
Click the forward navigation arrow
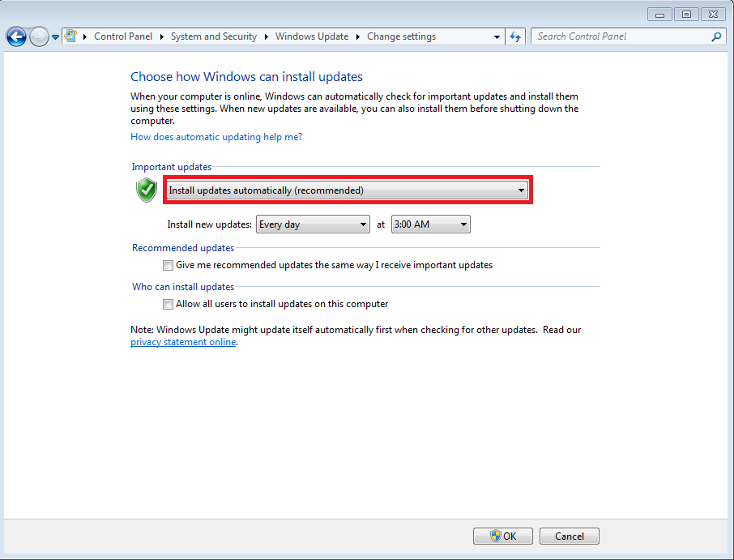point(38,36)
